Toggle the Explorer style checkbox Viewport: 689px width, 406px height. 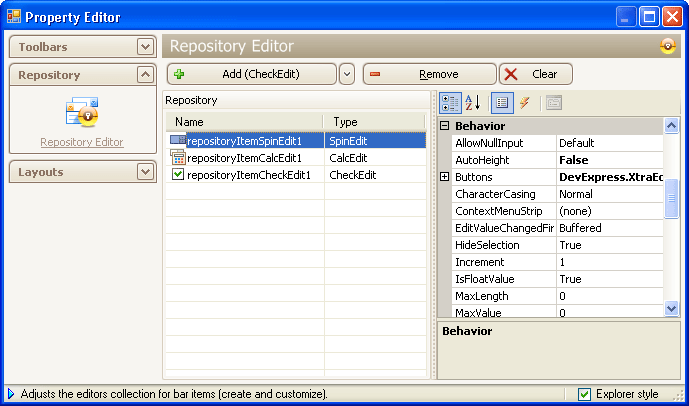pos(584,394)
